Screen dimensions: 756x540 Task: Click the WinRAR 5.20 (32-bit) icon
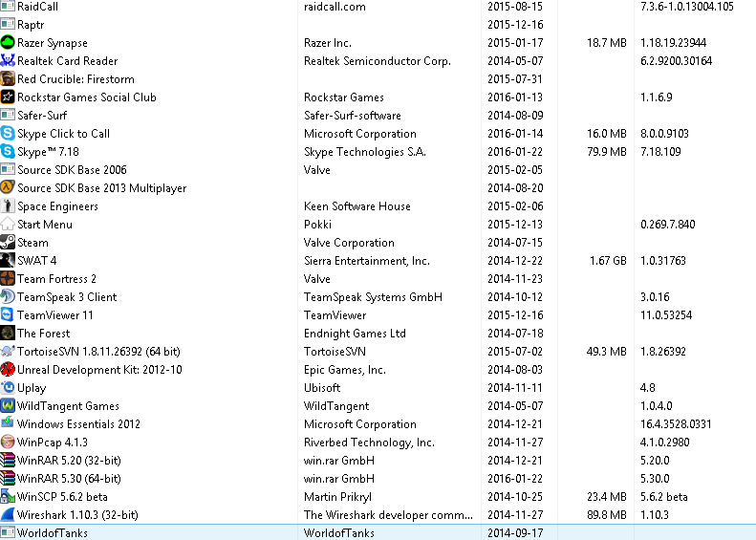[8, 460]
